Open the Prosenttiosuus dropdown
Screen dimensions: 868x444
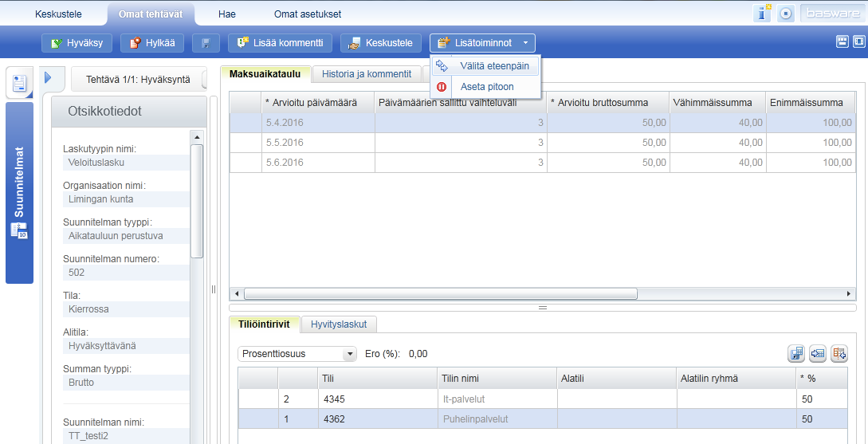click(x=297, y=354)
